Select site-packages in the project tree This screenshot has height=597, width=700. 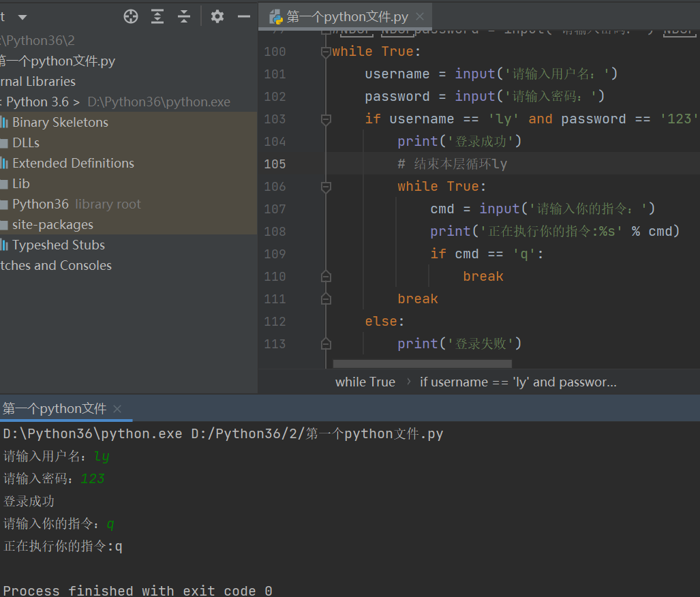point(52,225)
